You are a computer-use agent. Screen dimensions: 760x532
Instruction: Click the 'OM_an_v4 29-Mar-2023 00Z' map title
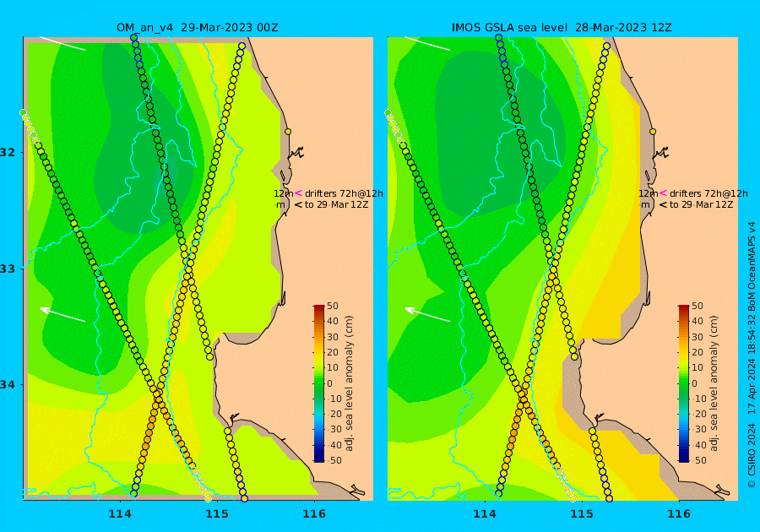[198, 28]
